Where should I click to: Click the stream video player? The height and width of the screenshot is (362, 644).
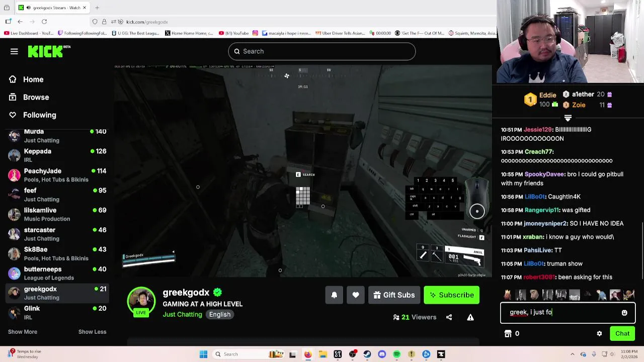coord(303,171)
